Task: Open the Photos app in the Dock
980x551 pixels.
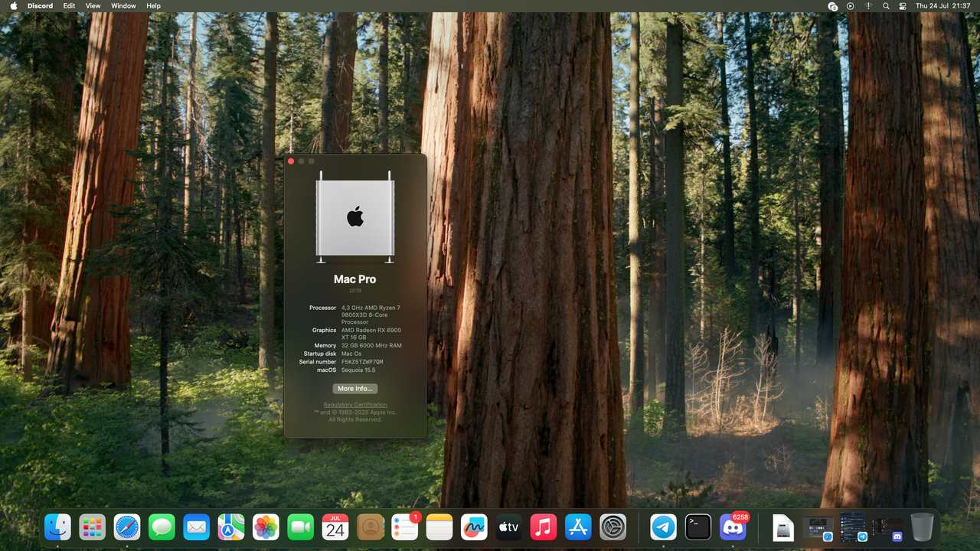Action: pos(266,527)
